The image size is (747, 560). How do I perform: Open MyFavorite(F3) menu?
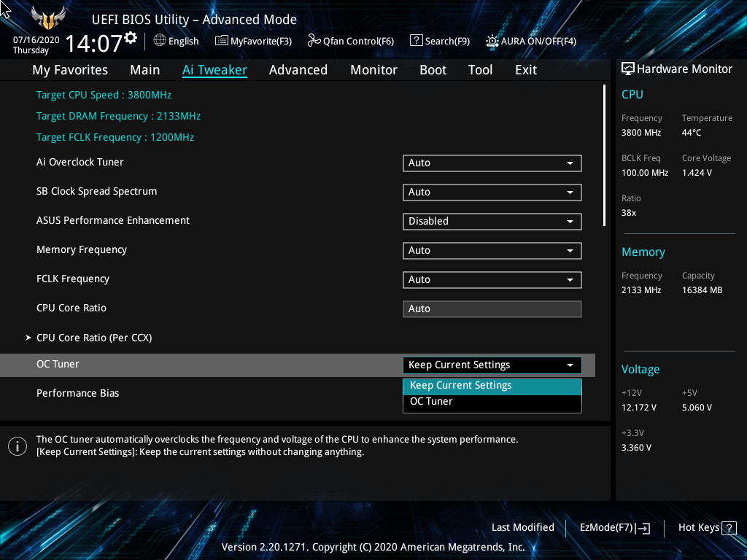253,41
